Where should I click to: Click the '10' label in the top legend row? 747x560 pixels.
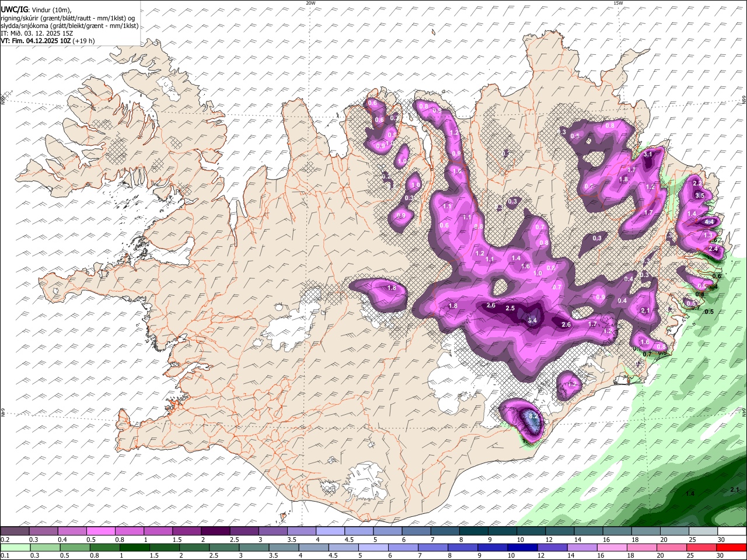pos(519,540)
